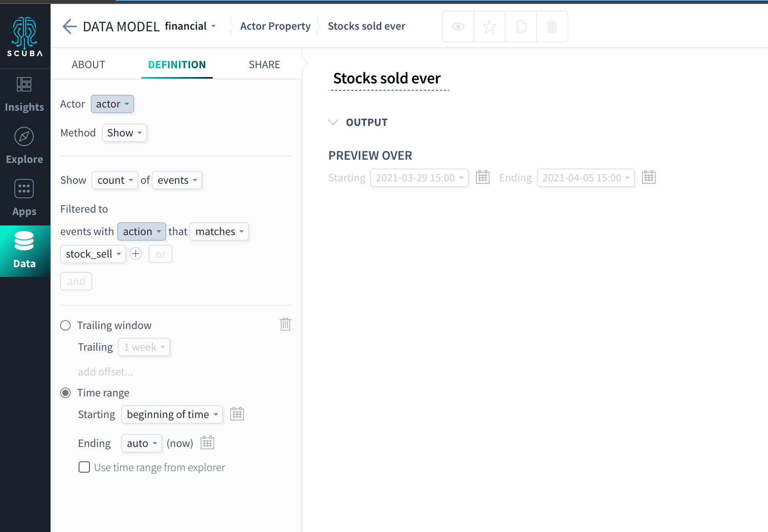Open the actor dropdown
The width and height of the screenshot is (768, 532).
click(x=112, y=104)
